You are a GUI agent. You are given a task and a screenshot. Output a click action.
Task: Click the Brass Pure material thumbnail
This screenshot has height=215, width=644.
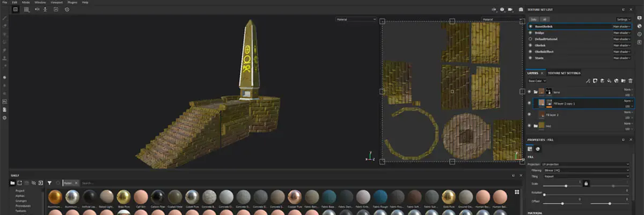coord(123,197)
